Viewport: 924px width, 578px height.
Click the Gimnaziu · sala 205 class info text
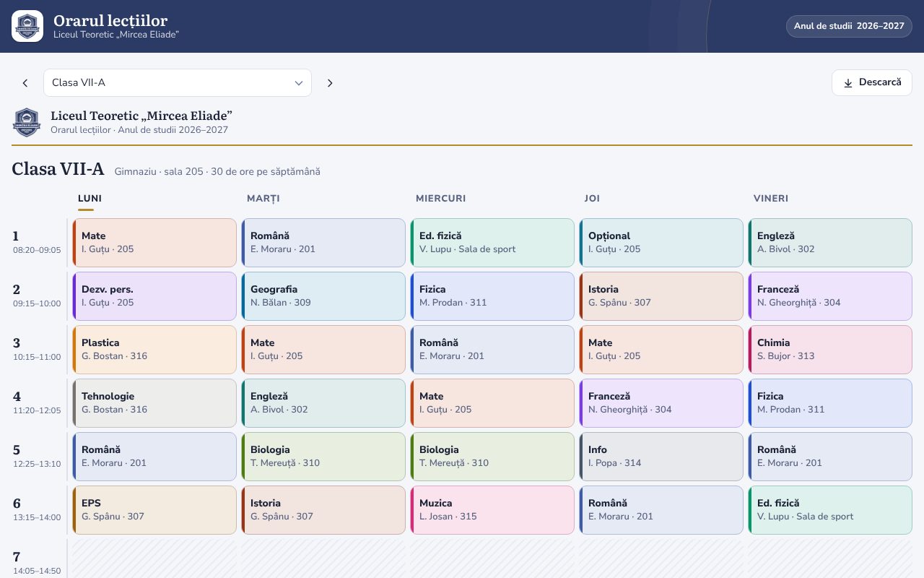[217, 172]
